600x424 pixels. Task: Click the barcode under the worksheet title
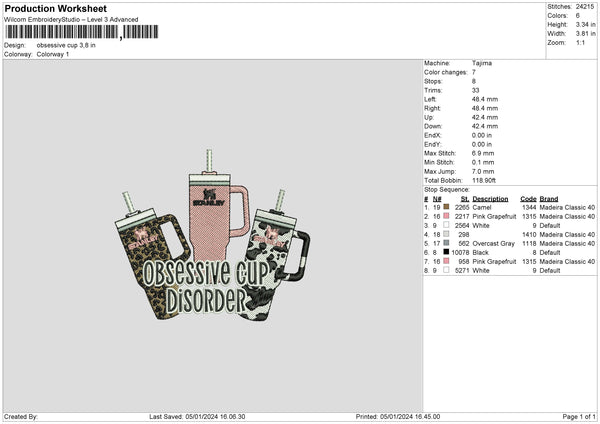(x=82, y=32)
